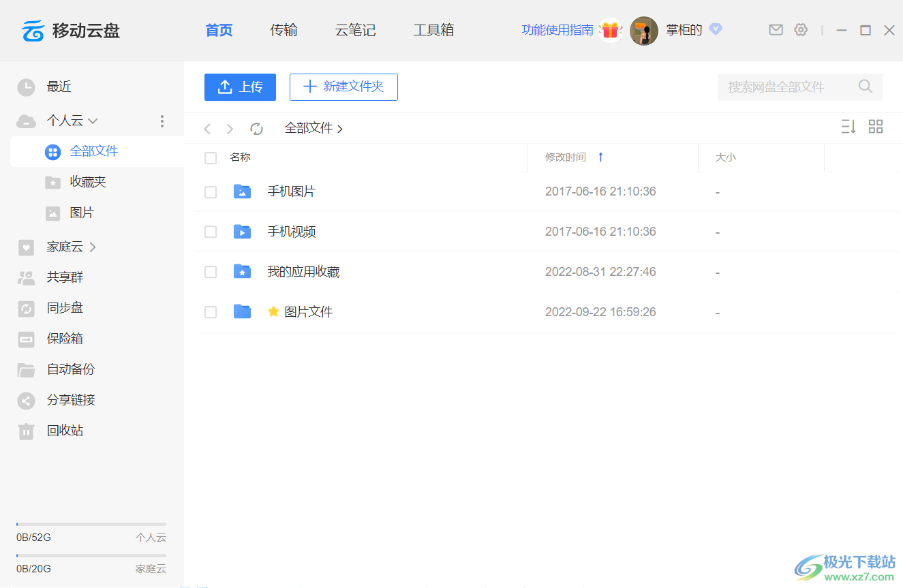Click the 手机图片 folder icon
The height and width of the screenshot is (588, 903).
click(x=242, y=191)
